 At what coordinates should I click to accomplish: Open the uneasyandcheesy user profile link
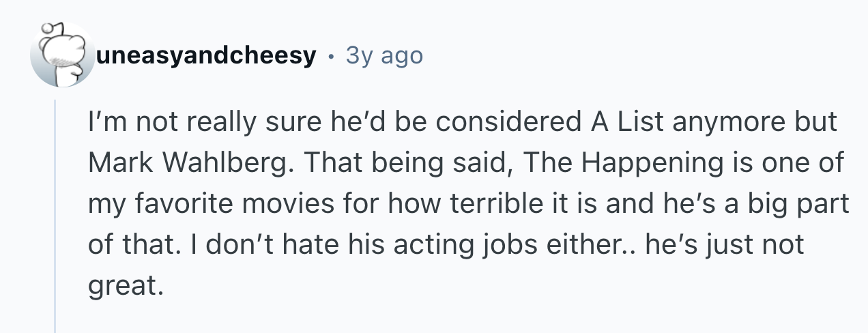coord(206,55)
